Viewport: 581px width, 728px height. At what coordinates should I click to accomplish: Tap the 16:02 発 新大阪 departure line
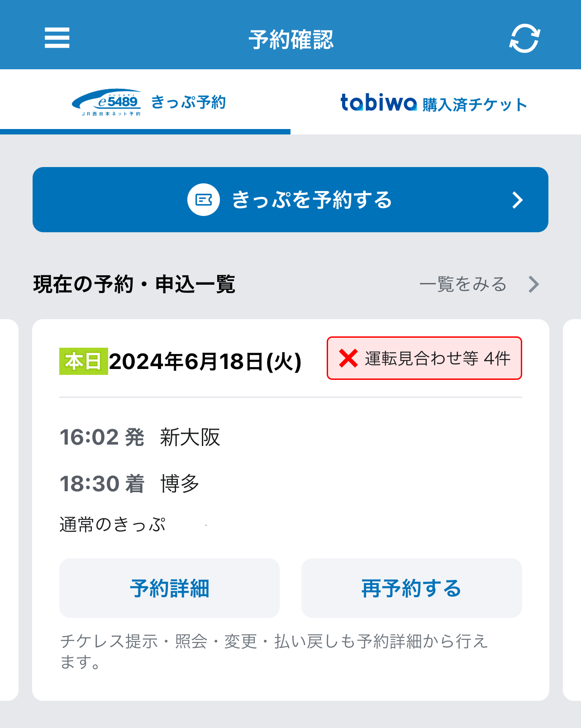point(140,437)
